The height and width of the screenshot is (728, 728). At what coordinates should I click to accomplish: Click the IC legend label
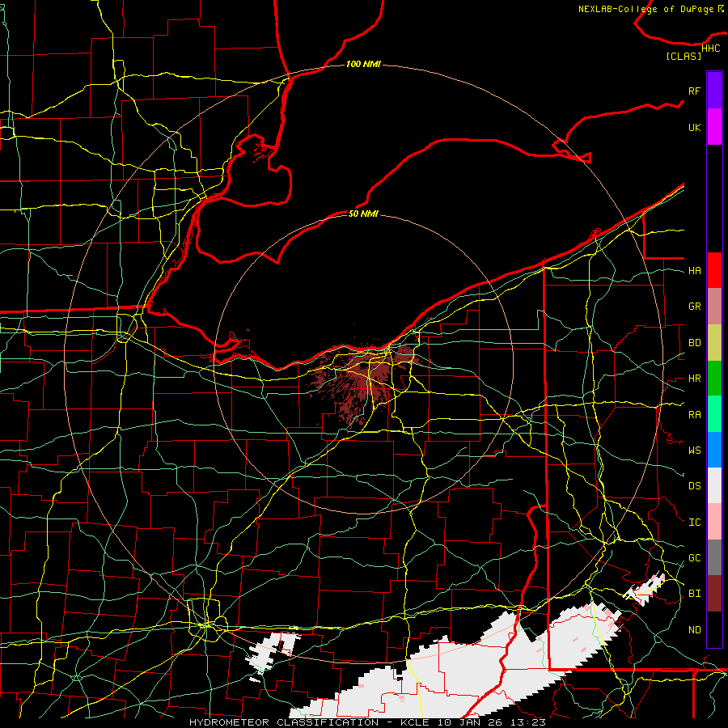click(x=694, y=523)
